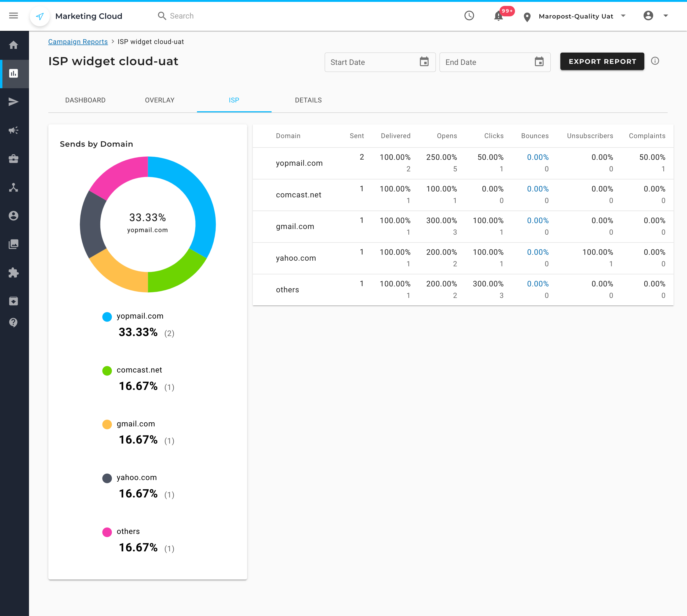687x616 pixels.
Task: Click the EXPORT REPORT button
Action: point(602,61)
